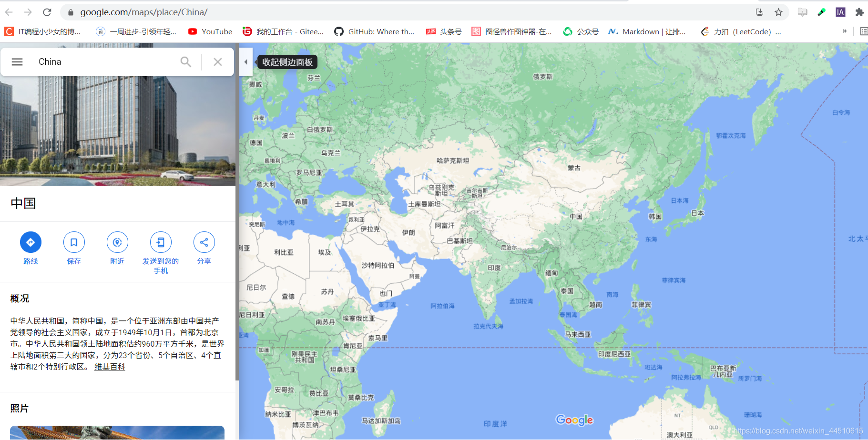The width and height of the screenshot is (868, 440).
Task: Go back using browser back arrow
Action: point(9,12)
